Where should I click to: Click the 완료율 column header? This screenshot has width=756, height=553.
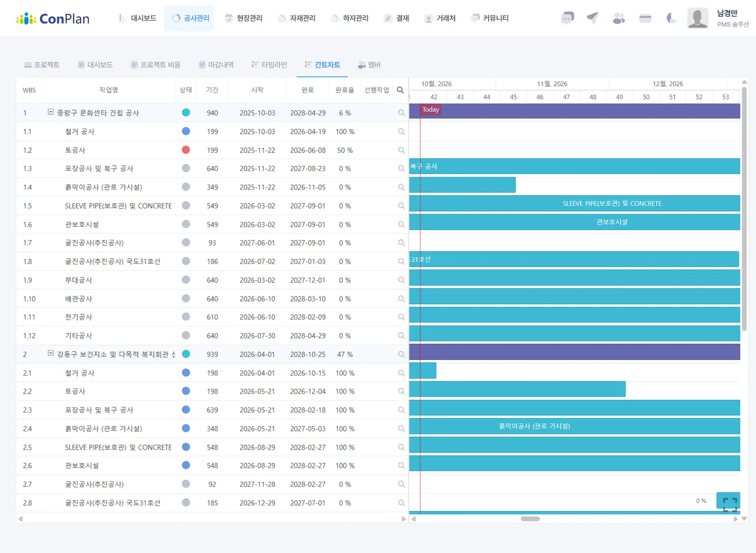(345, 90)
